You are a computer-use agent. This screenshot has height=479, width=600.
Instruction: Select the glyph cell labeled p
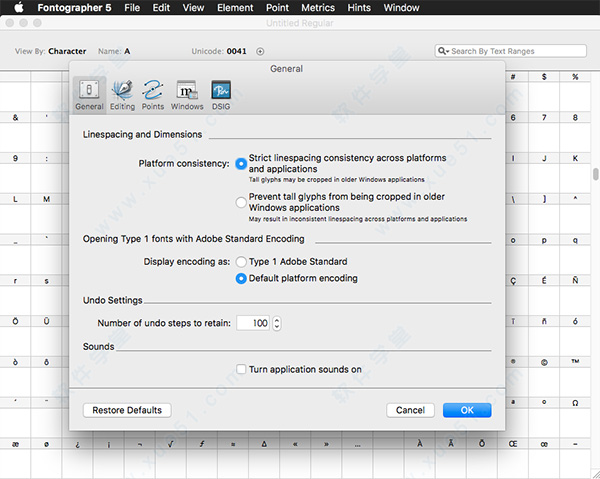(x=544, y=255)
